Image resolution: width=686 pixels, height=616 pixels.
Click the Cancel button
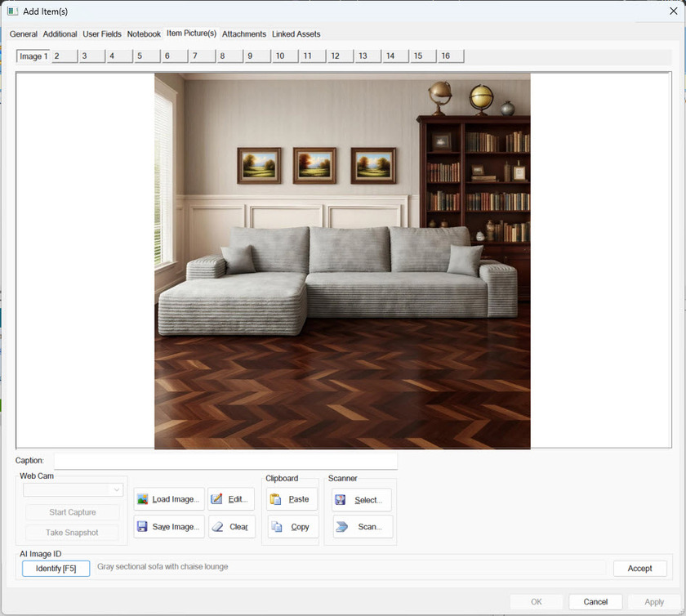(x=595, y=602)
